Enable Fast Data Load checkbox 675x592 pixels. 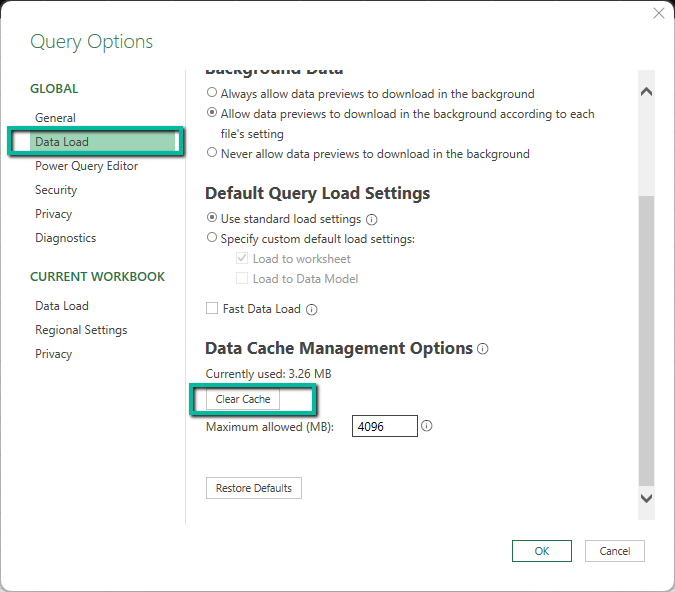(212, 308)
